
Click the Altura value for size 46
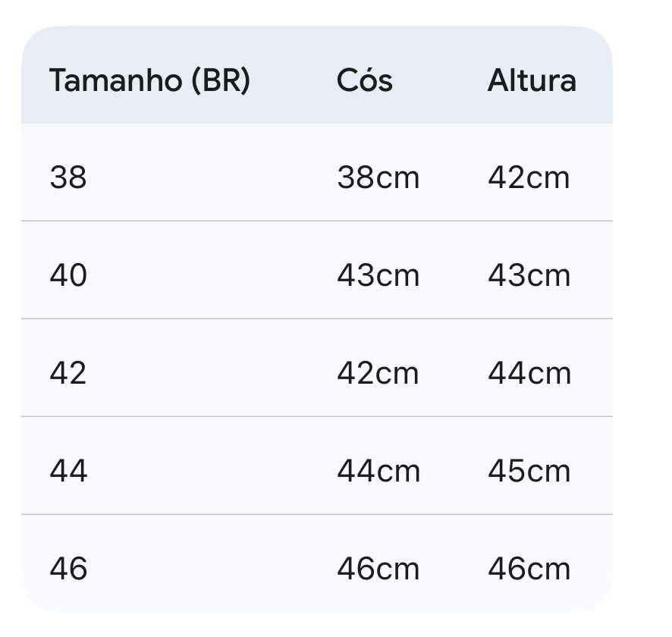529,569
